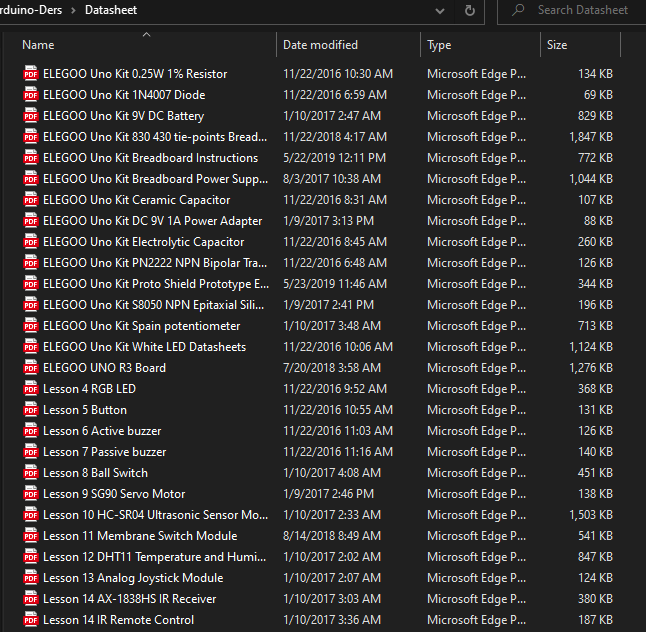Screen dimensions: 646x632
Task: Focus the Search Datasheet box
Action: (x=583, y=10)
